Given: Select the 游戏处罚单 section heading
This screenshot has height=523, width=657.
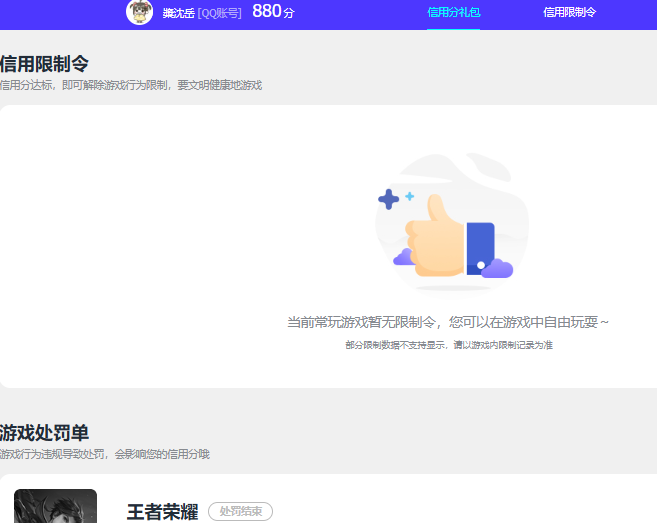Looking at the screenshot, I should point(44,433).
